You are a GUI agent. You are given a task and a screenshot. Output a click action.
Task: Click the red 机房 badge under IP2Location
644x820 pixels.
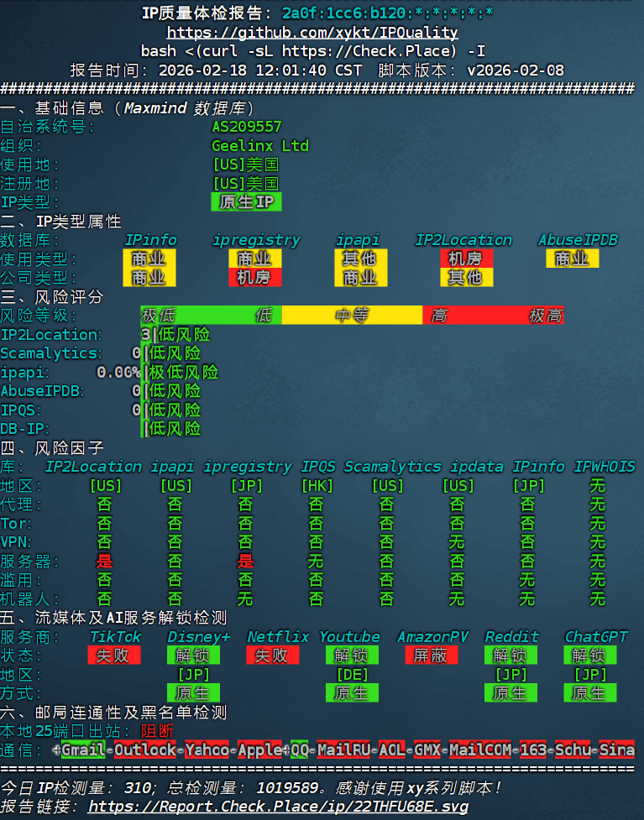[467, 259]
